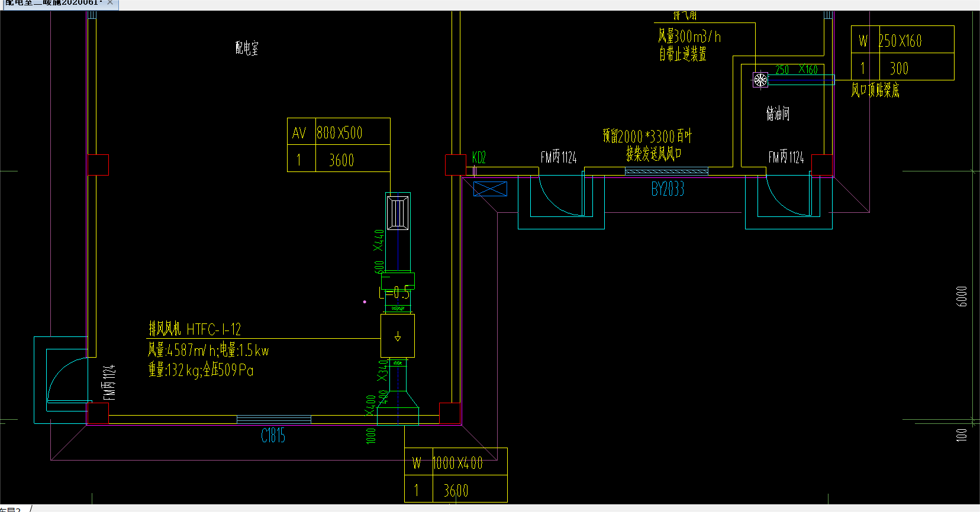
Task: Select the AV 800X500 tag text
Action: point(327,132)
